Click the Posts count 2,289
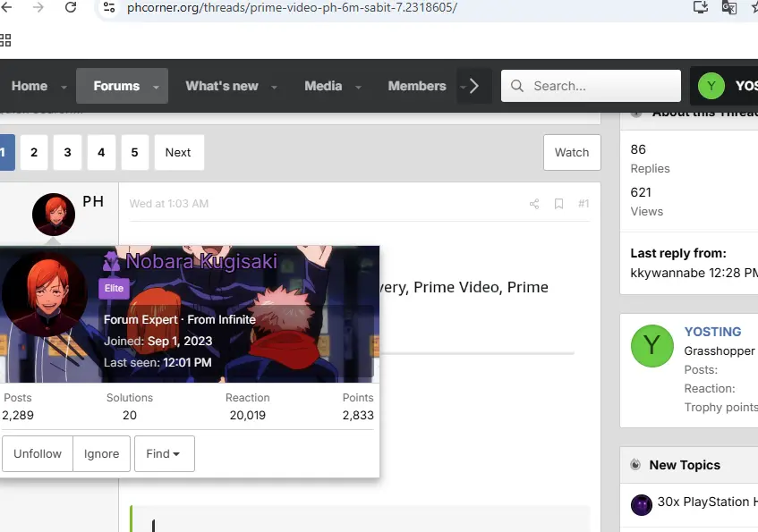This screenshot has width=758, height=532. [18, 415]
